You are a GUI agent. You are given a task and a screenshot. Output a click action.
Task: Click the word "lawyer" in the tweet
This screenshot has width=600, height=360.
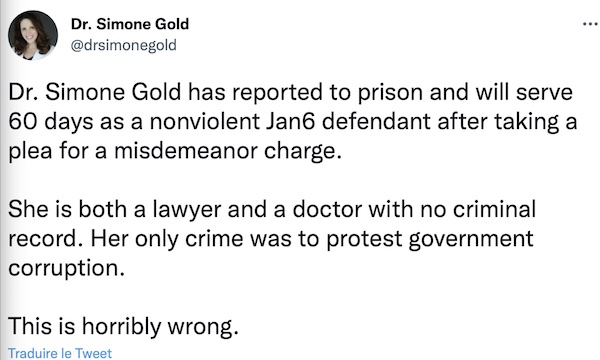pos(187,210)
